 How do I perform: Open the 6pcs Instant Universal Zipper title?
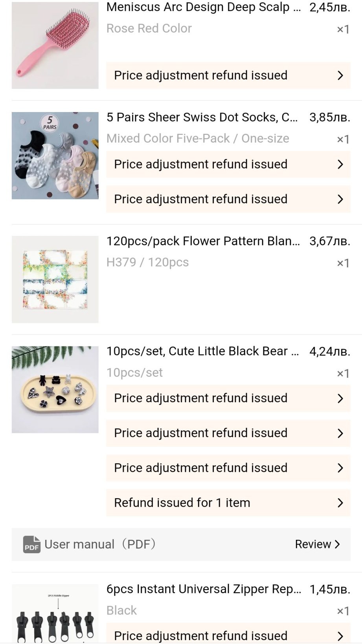204,589
